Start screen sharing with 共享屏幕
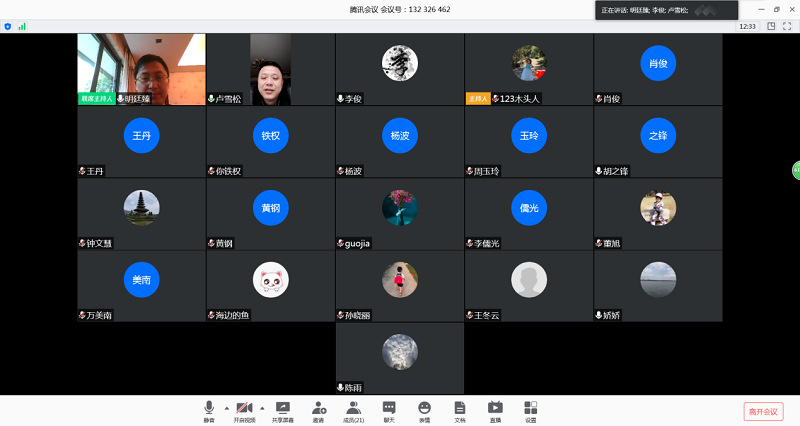The height and width of the screenshot is (426, 800). 283,409
